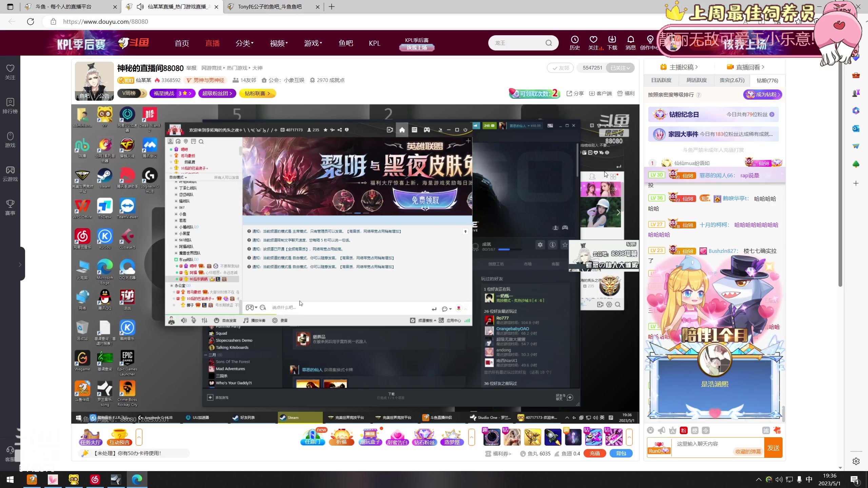The width and height of the screenshot is (868, 488).
Task: Open the 任意门 activity icon
Action: pyautogui.click(x=313, y=437)
